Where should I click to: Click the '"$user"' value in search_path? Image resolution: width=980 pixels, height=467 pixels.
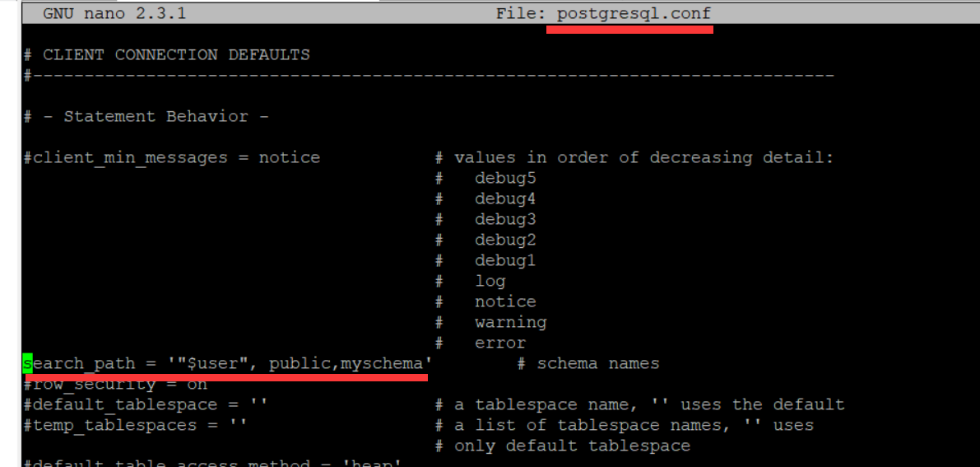tap(212, 363)
